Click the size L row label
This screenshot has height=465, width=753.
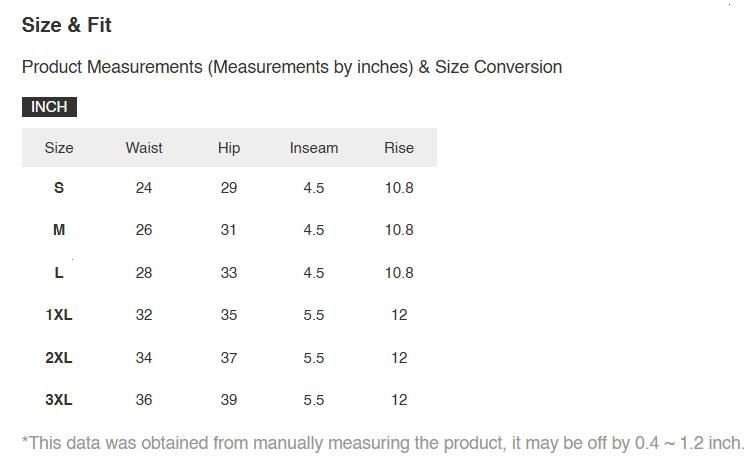click(x=59, y=273)
